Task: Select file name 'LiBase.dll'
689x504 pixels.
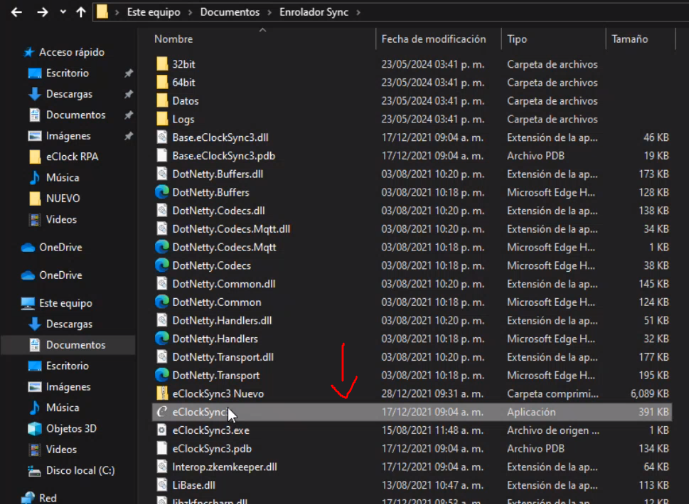Action: [x=194, y=486]
